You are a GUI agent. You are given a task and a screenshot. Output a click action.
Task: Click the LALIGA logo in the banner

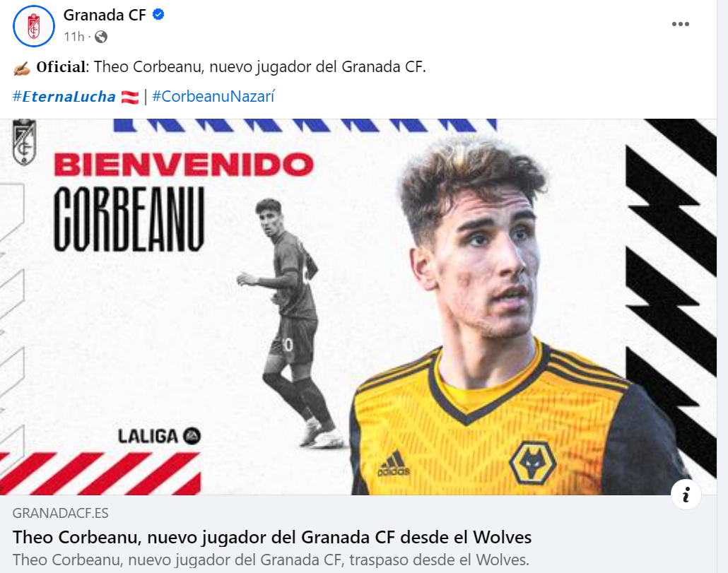click(159, 436)
